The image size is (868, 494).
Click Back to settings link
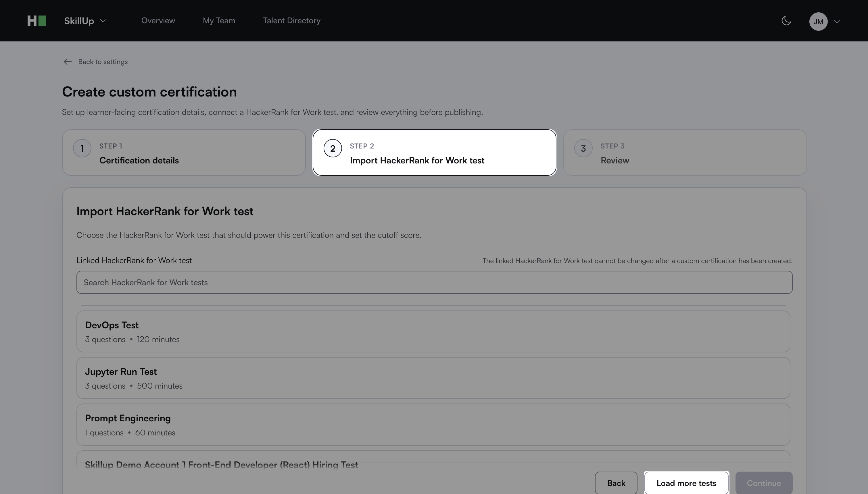[103, 62]
